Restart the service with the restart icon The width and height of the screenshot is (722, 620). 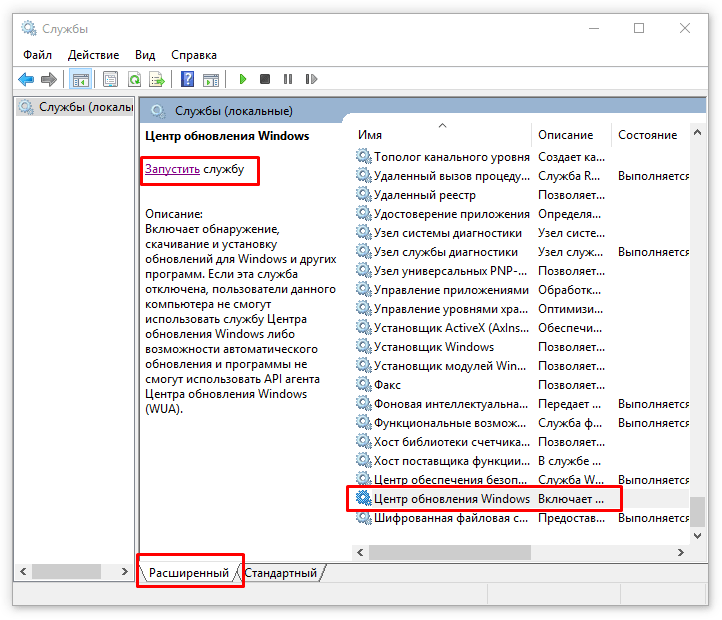click(x=311, y=79)
